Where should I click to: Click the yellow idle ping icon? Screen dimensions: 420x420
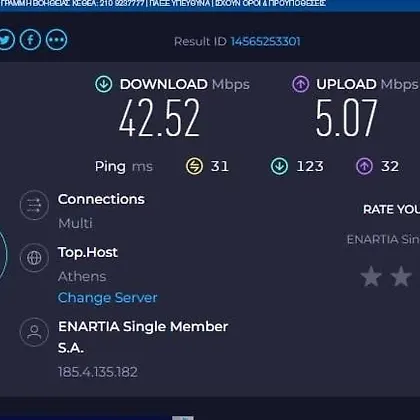(x=194, y=166)
